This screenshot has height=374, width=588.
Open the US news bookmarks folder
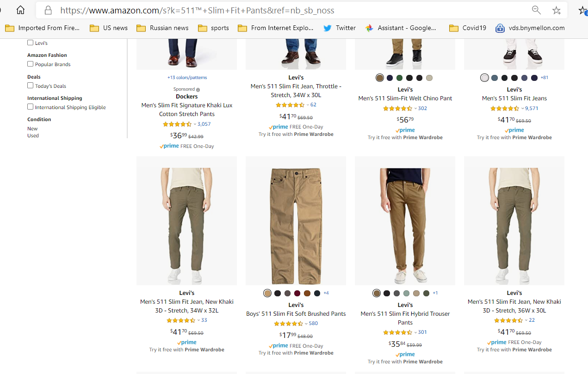click(109, 28)
